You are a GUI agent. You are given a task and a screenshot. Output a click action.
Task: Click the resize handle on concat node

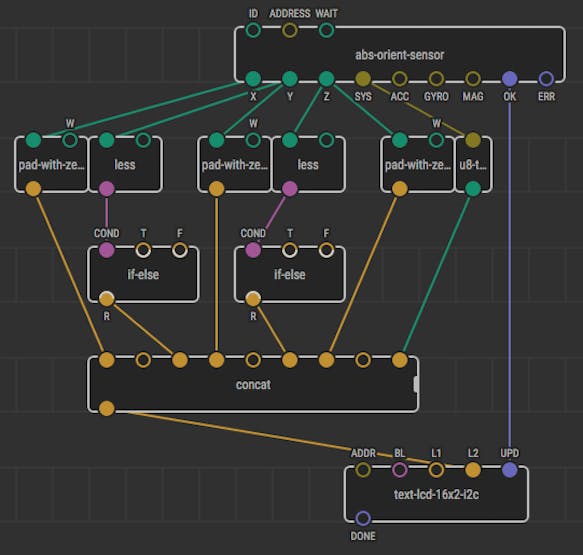coord(416,384)
